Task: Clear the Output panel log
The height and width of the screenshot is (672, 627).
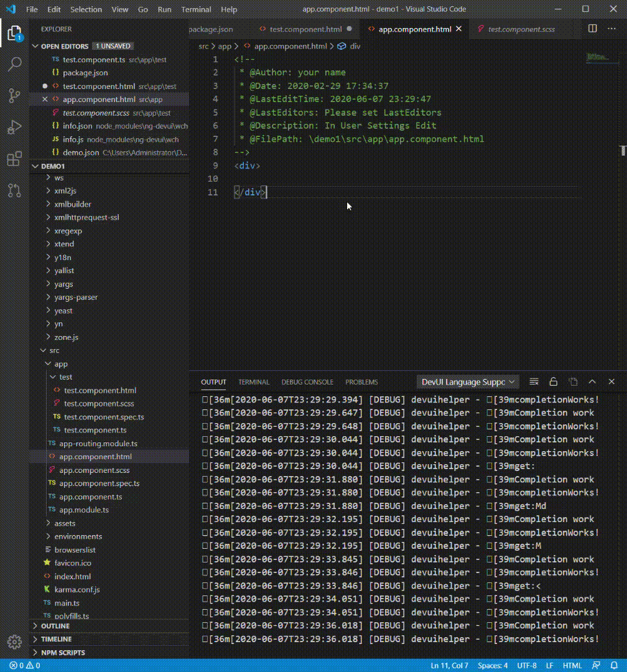Action: [x=534, y=381]
